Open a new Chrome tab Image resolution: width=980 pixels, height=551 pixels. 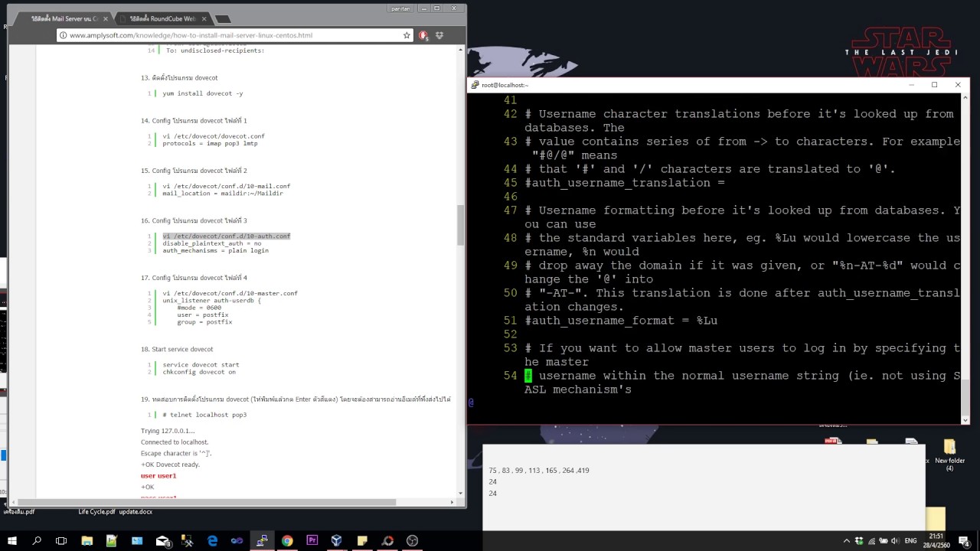tap(222, 19)
